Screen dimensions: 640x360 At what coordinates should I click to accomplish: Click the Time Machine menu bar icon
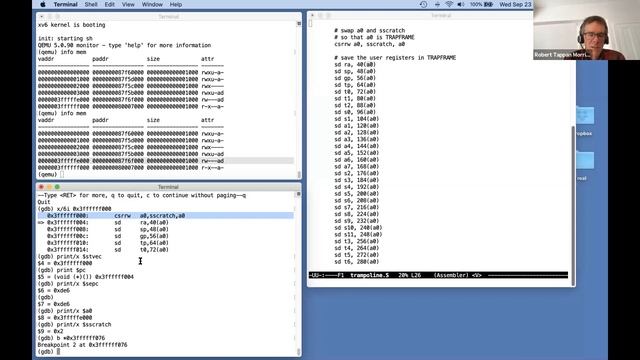click(x=423, y=4)
